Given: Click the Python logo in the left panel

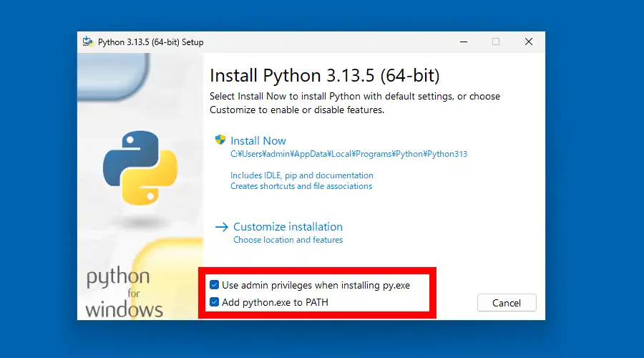Looking at the screenshot, I should (x=140, y=168).
